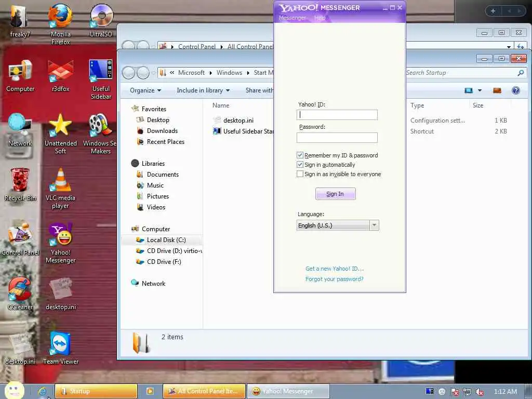Image resolution: width=532 pixels, height=399 pixels.
Task: Select the Network desktop icon
Action: pyautogui.click(x=20, y=129)
